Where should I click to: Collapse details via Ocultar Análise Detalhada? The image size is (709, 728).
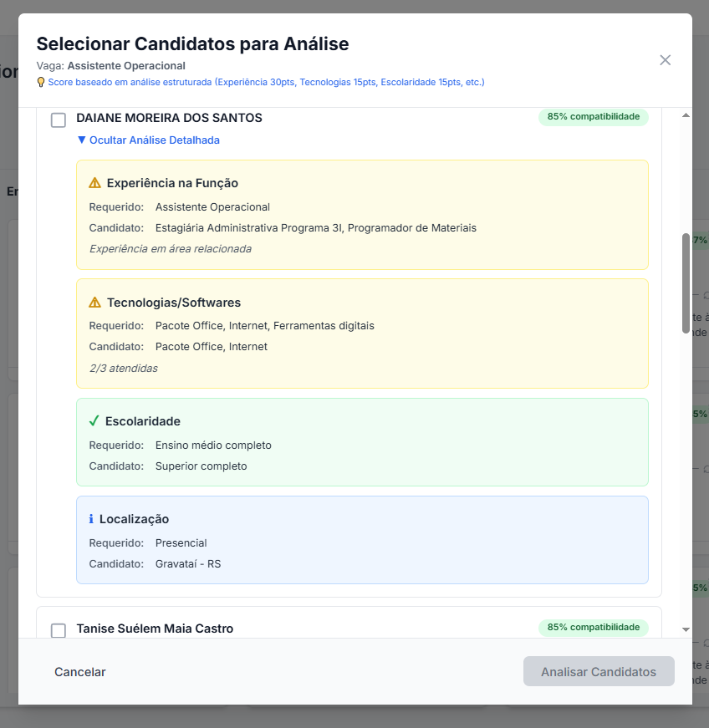point(154,140)
